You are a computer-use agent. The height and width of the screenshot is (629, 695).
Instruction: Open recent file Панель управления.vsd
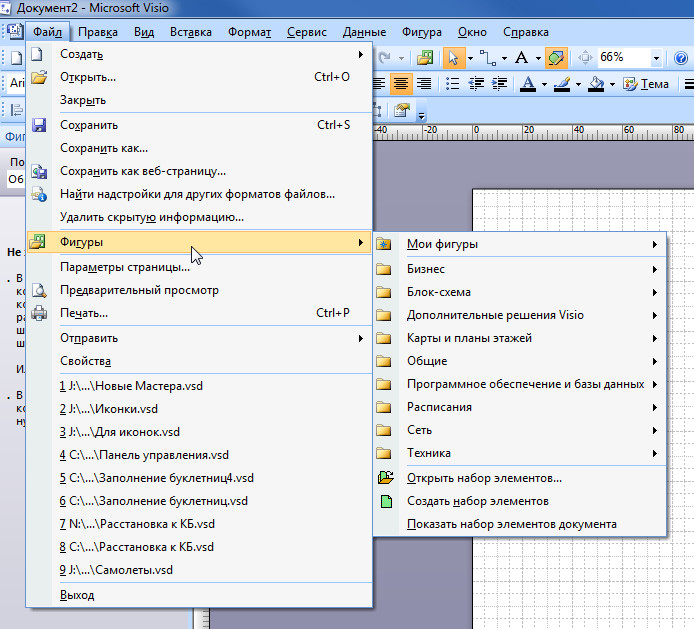(199, 455)
